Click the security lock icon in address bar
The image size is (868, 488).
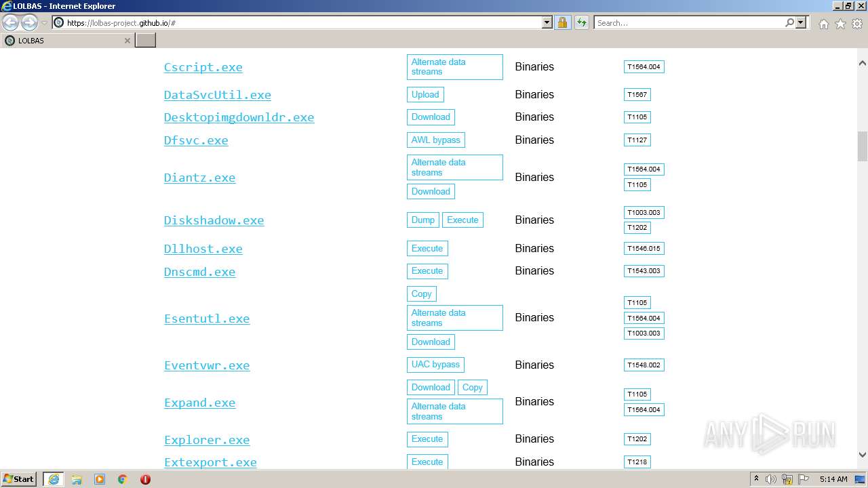pyautogui.click(x=562, y=22)
